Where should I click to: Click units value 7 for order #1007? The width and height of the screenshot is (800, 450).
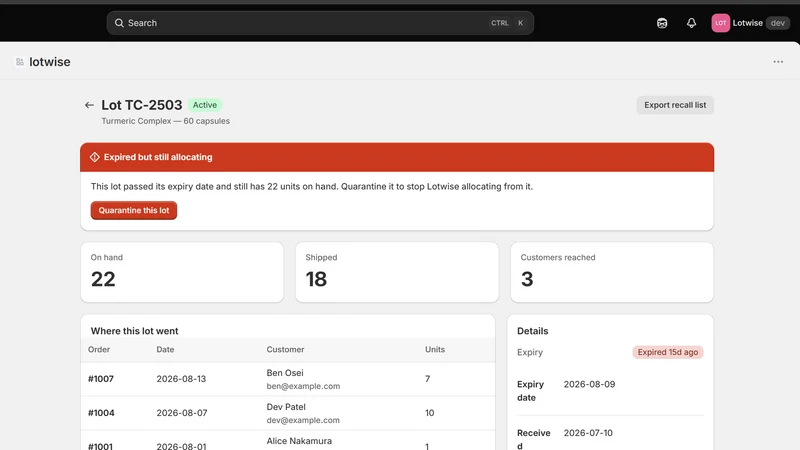tap(428, 379)
